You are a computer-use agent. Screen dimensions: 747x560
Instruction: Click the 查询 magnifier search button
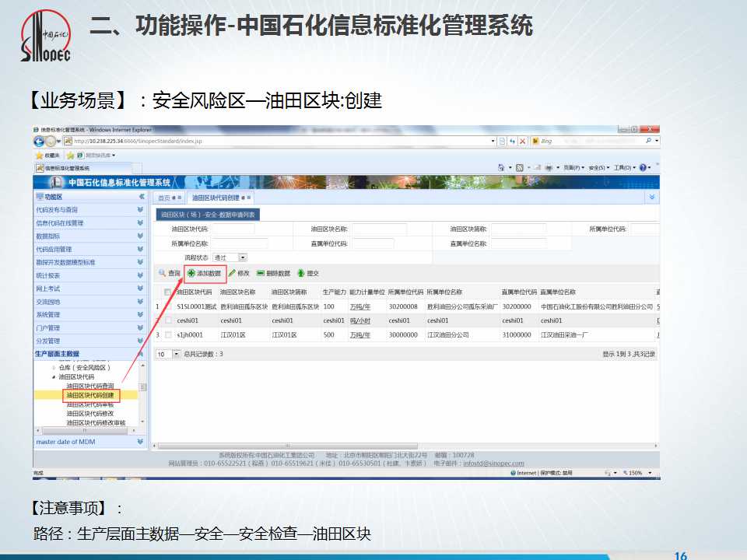[169, 273]
